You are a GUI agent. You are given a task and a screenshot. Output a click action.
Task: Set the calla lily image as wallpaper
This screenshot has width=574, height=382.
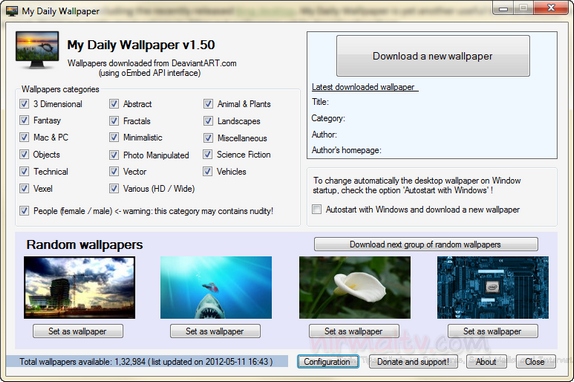tap(354, 331)
